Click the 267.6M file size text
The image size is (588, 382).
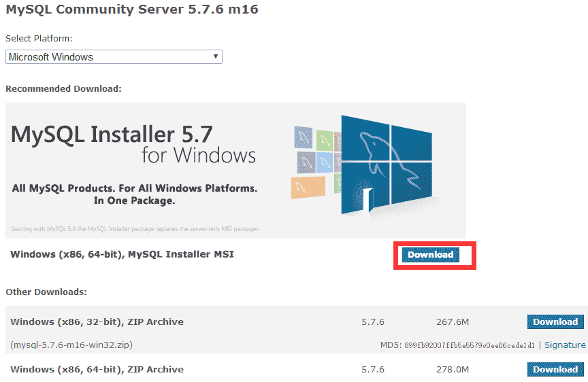point(453,322)
